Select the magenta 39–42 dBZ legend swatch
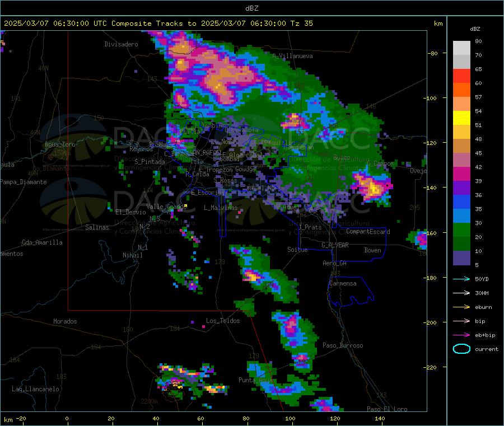This screenshot has height=426, width=504. 461,174
